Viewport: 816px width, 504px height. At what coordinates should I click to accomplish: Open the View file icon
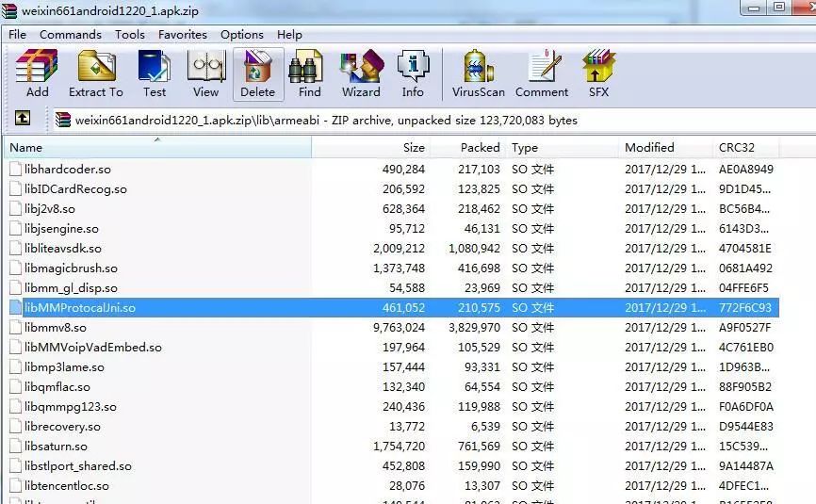[x=205, y=73]
